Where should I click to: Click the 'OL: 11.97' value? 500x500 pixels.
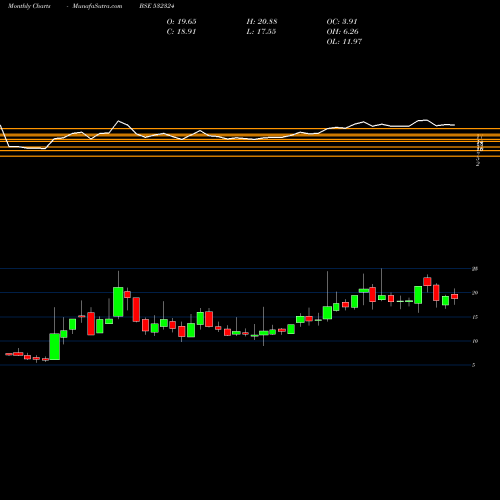(344, 42)
